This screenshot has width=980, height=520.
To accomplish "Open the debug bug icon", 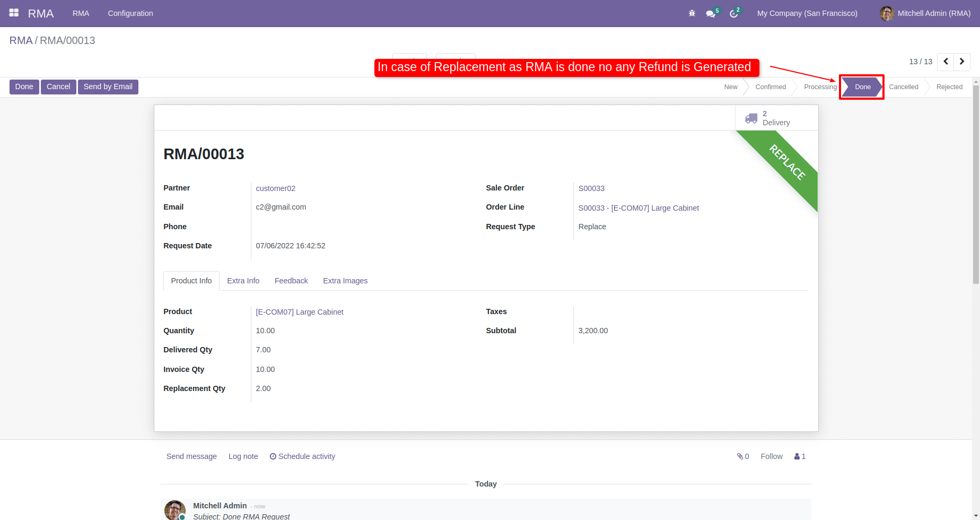I will (692, 13).
